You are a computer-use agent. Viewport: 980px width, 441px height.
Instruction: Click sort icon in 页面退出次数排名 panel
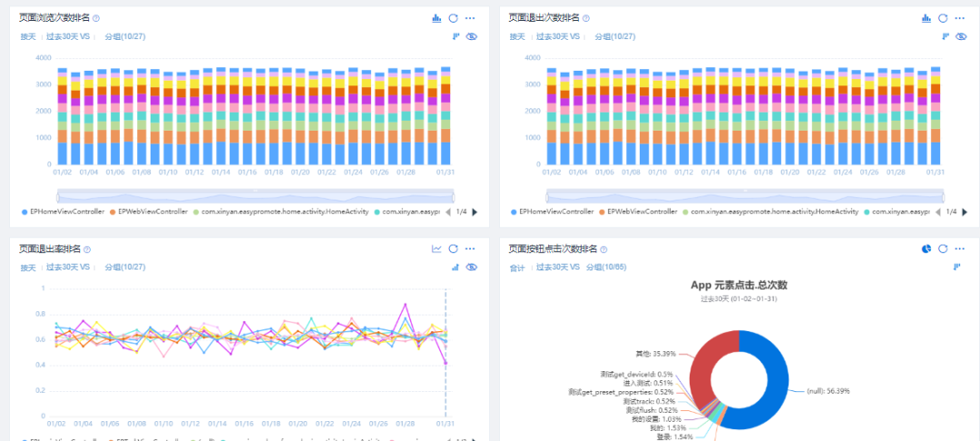(946, 36)
